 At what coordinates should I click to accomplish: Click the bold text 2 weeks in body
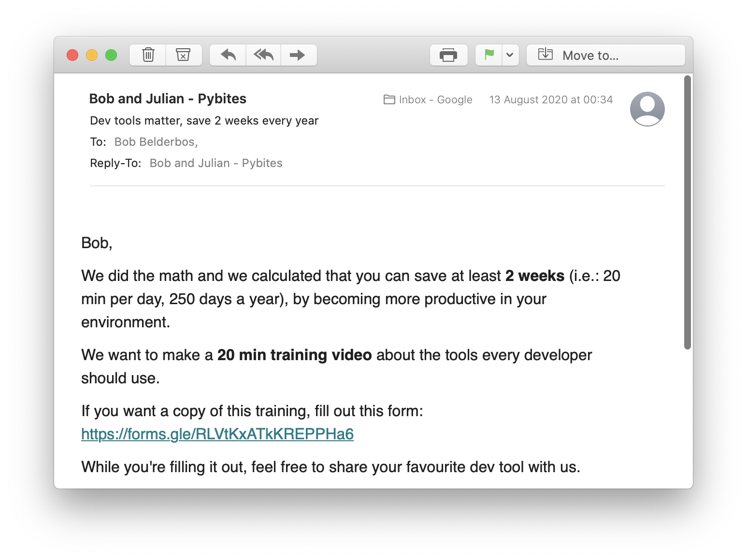[x=535, y=276]
